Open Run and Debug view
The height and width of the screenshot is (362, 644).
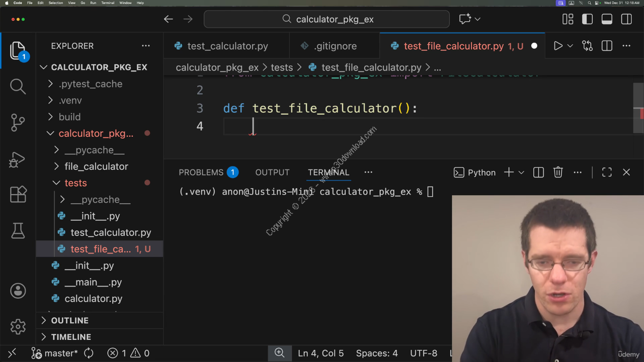pos(18,159)
